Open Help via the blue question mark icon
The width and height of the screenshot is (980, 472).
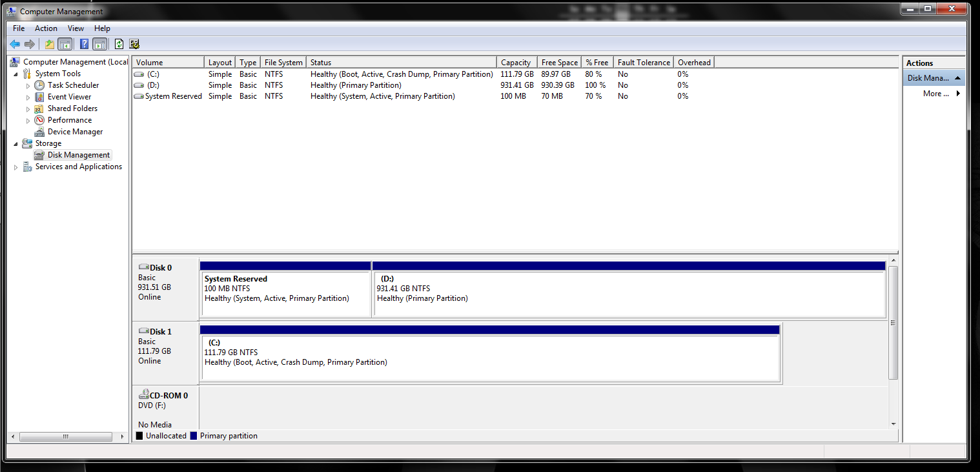pos(84,44)
